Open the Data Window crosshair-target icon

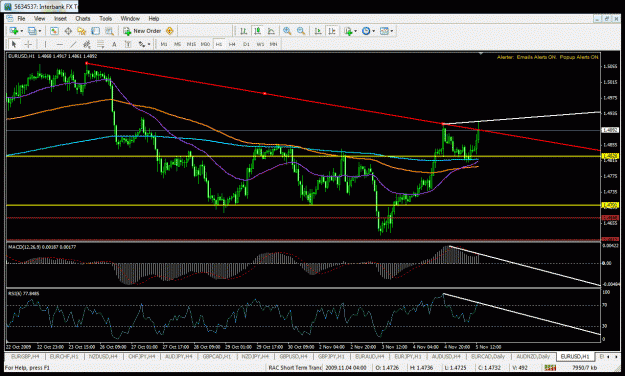[68, 31]
